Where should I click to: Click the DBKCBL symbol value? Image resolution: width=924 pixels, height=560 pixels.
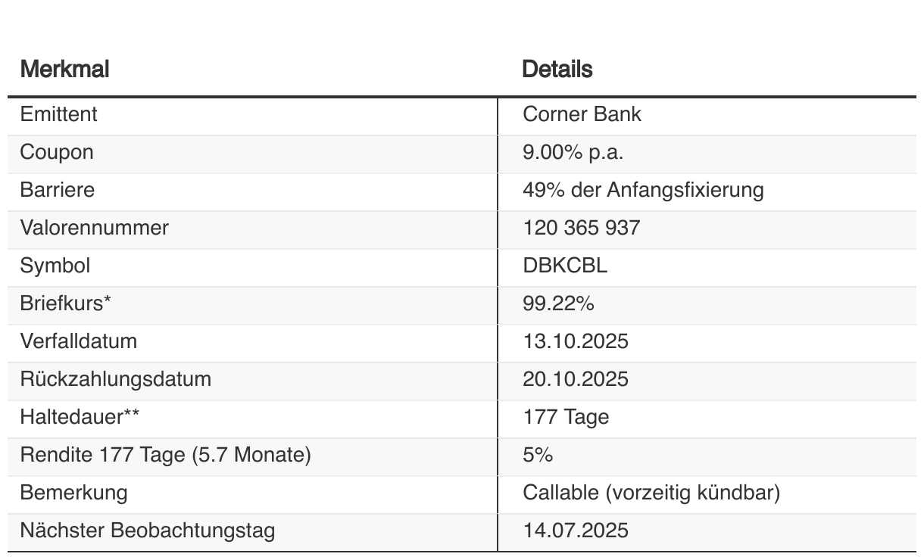tap(565, 266)
